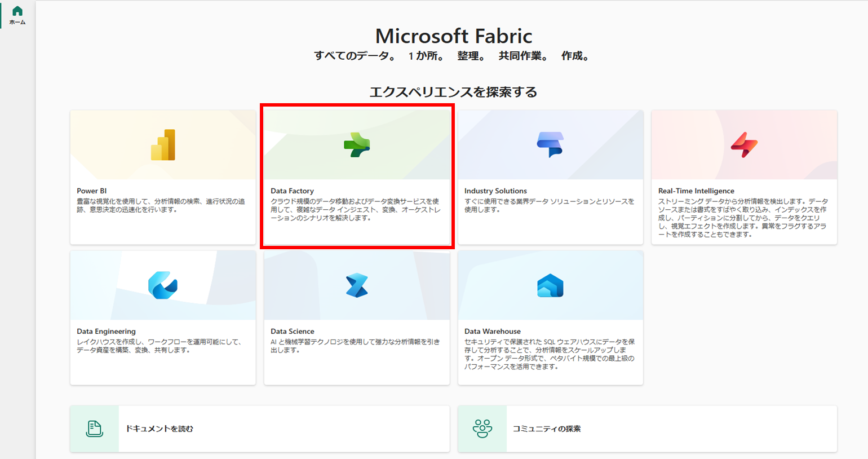Select the Data Factory card title

tap(292, 191)
